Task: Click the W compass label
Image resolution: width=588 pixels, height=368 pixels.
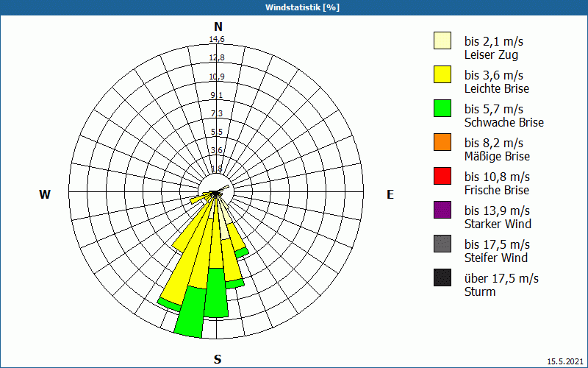Action: click(45, 194)
